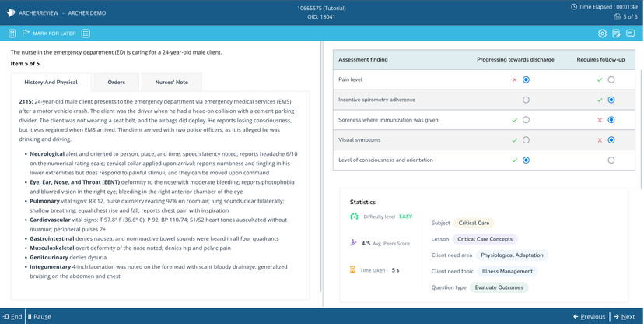This screenshot has width=644, height=324.
Task: Click the Time Elapsed clock icon
Action: 574,7
